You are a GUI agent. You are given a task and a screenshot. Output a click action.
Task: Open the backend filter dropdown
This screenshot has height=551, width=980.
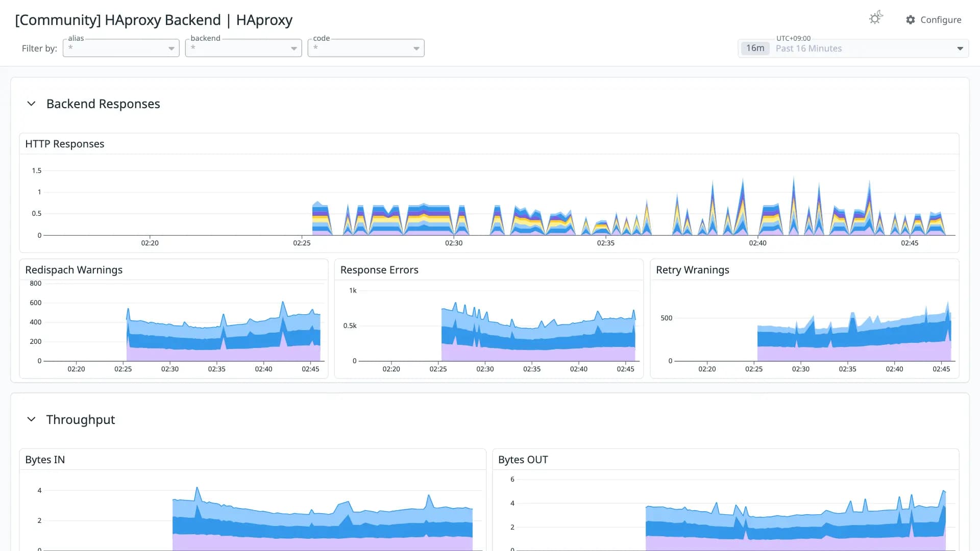[x=243, y=48]
